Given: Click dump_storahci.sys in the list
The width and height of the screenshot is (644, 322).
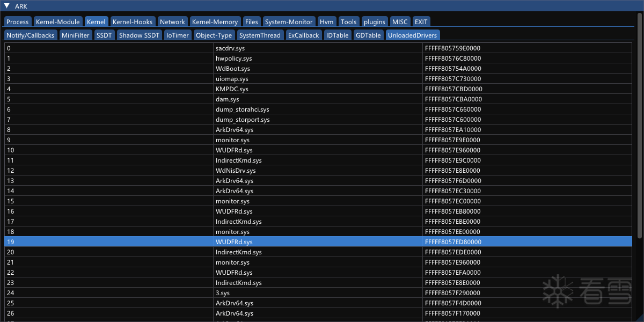Looking at the screenshot, I should [243, 109].
